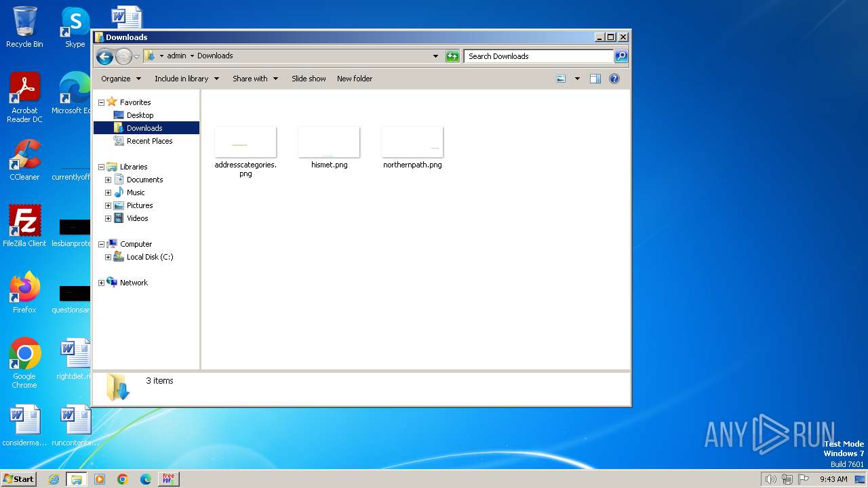The width and height of the screenshot is (868, 488).
Task: Click Downloads in the address breadcrumb
Action: [215, 56]
